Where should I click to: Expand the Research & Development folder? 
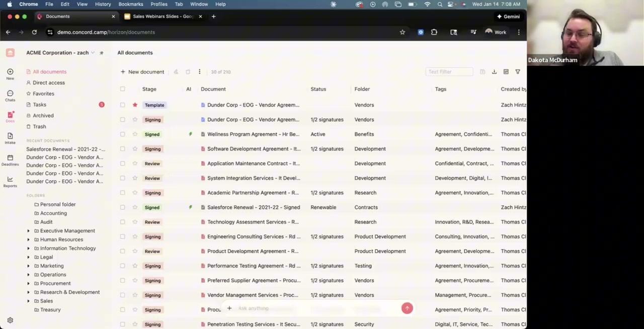[x=28, y=292]
